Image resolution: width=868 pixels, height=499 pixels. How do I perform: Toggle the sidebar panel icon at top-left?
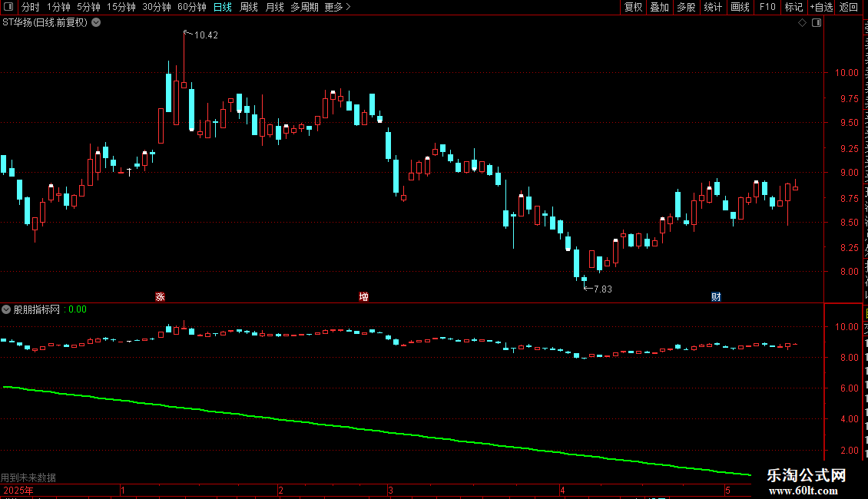point(8,7)
